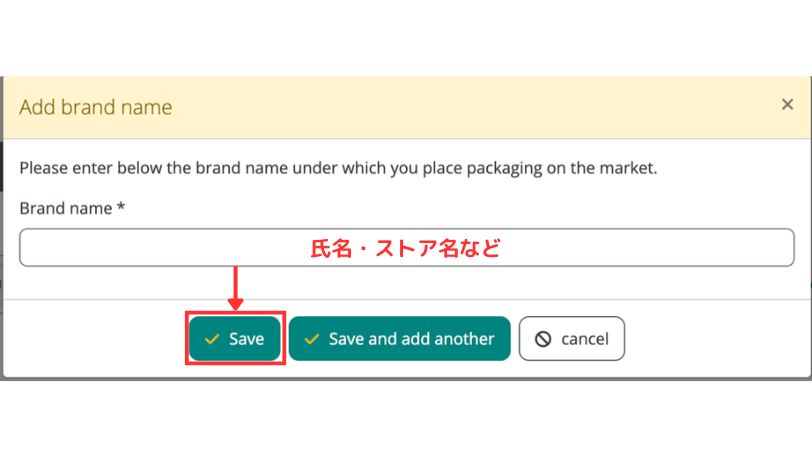Click the checkmark icon on Save
The width and height of the screenshot is (812, 457).
[211, 339]
